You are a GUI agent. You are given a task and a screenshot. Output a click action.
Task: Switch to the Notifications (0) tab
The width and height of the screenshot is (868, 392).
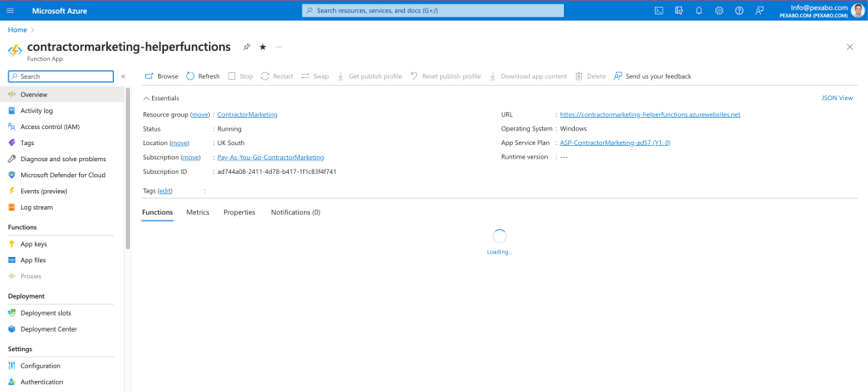click(296, 212)
